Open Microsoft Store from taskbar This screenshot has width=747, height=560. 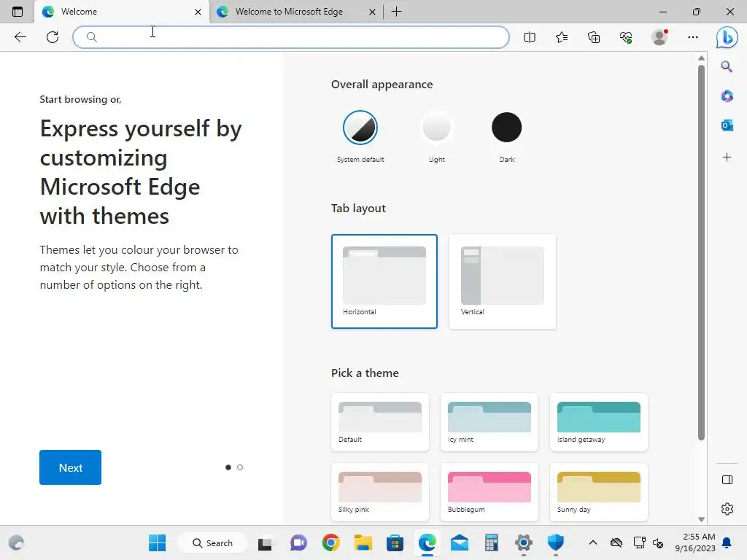395,542
